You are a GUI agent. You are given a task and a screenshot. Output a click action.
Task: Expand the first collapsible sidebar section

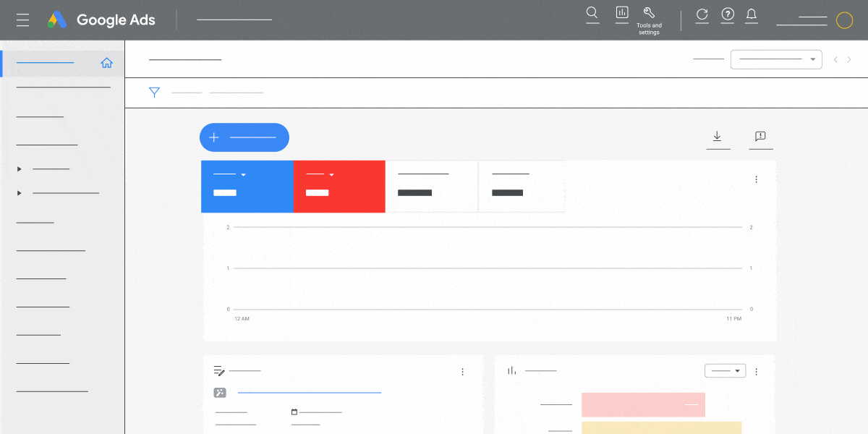(20, 169)
